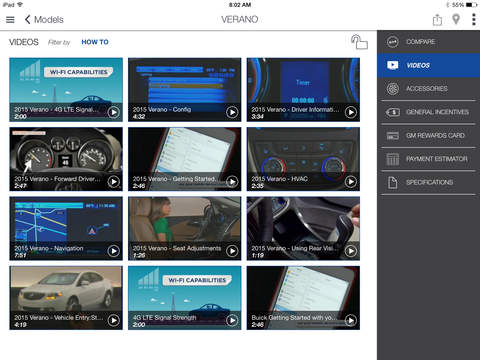The height and width of the screenshot is (360, 480).
Task: Tap the touch gesture hint icon
Action: (x=359, y=42)
